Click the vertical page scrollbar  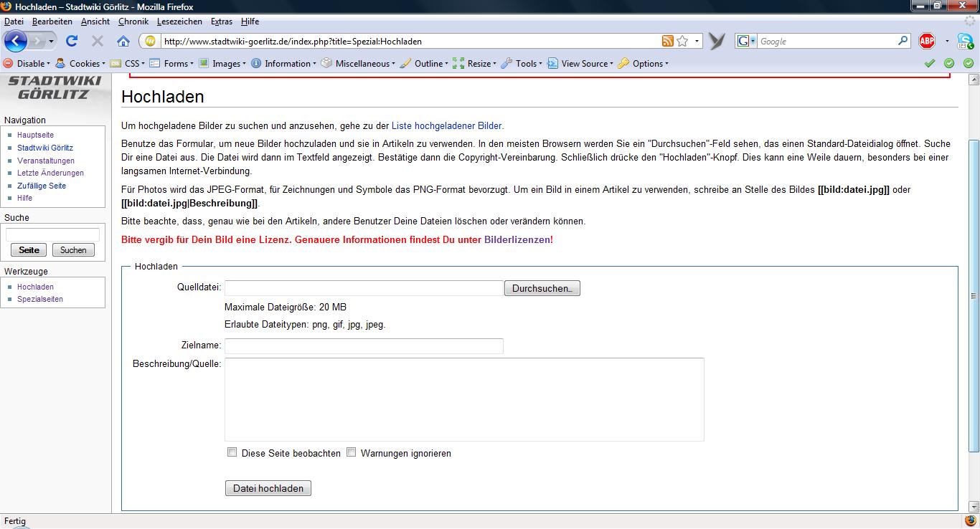tap(974, 295)
